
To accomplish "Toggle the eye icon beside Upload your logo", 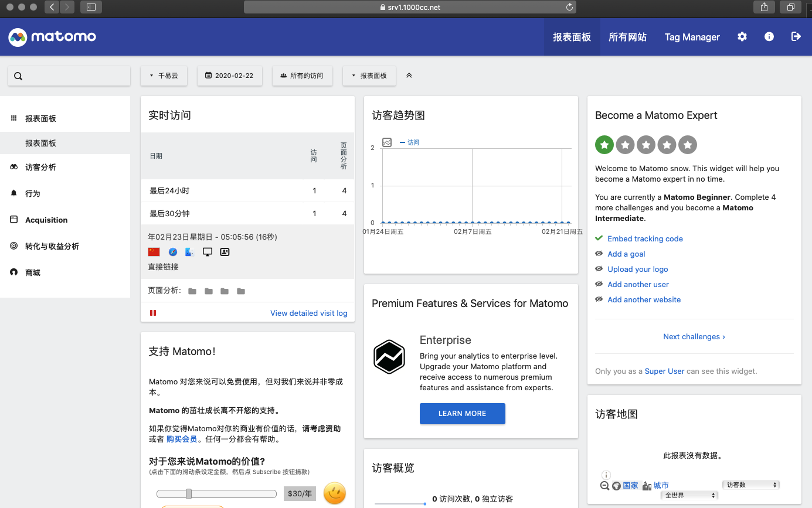I will pos(599,269).
